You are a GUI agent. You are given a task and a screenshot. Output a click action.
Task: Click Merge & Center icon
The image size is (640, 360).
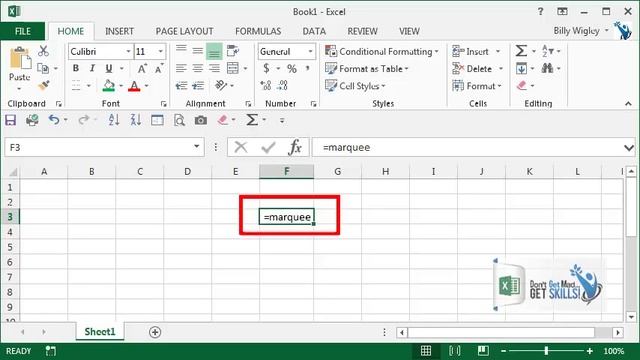[x=233, y=68]
